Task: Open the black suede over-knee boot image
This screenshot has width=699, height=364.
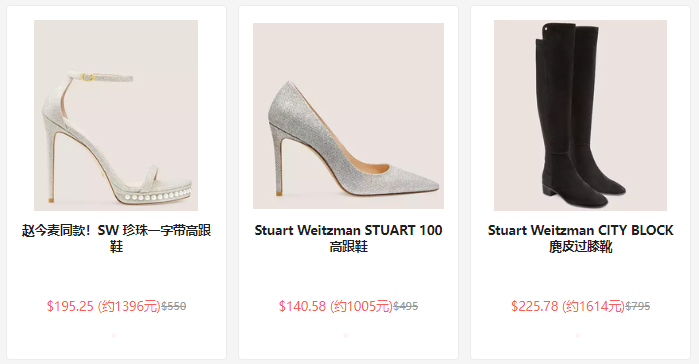Action: [580, 115]
